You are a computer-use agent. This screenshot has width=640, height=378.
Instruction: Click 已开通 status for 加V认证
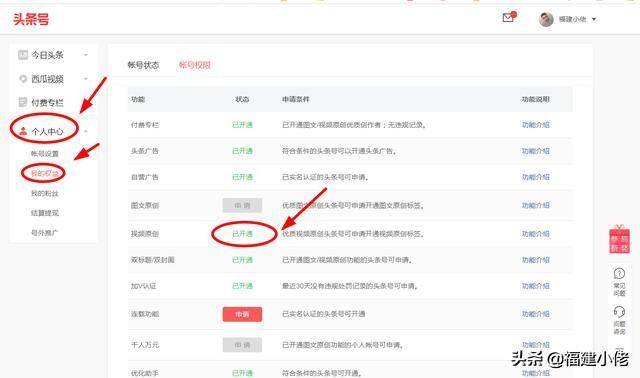[x=242, y=286]
